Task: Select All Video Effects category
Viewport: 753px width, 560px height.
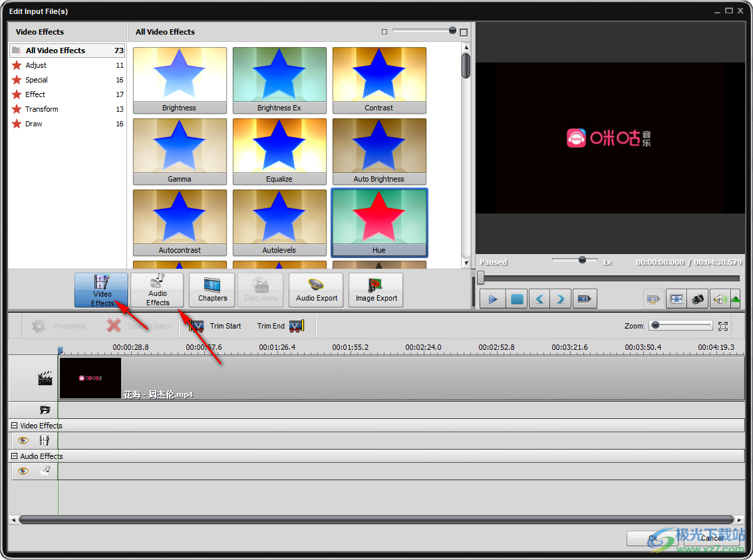Action: 67,51
